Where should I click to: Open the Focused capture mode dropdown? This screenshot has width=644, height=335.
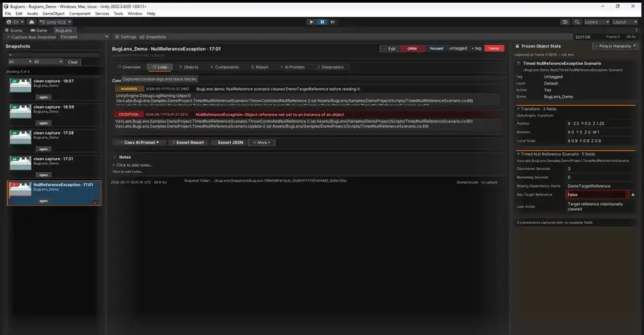point(85,37)
